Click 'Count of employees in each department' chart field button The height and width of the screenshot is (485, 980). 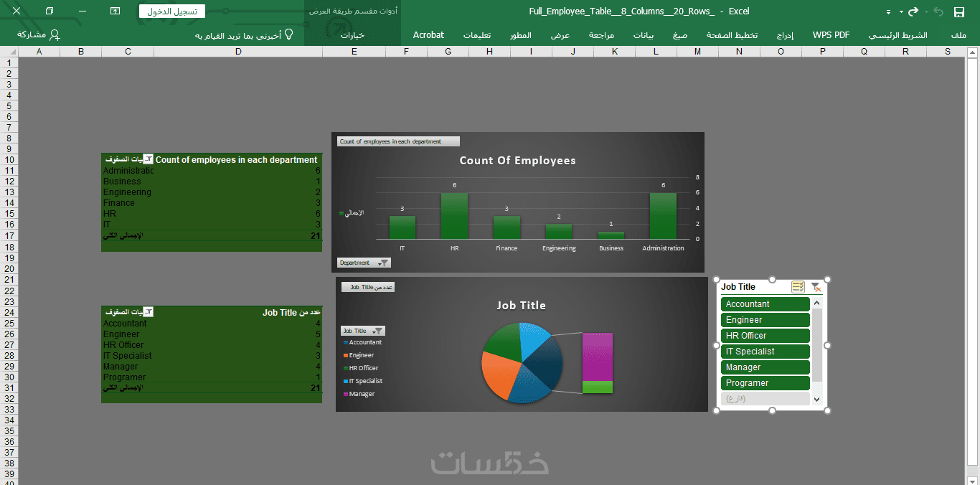click(398, 141)
